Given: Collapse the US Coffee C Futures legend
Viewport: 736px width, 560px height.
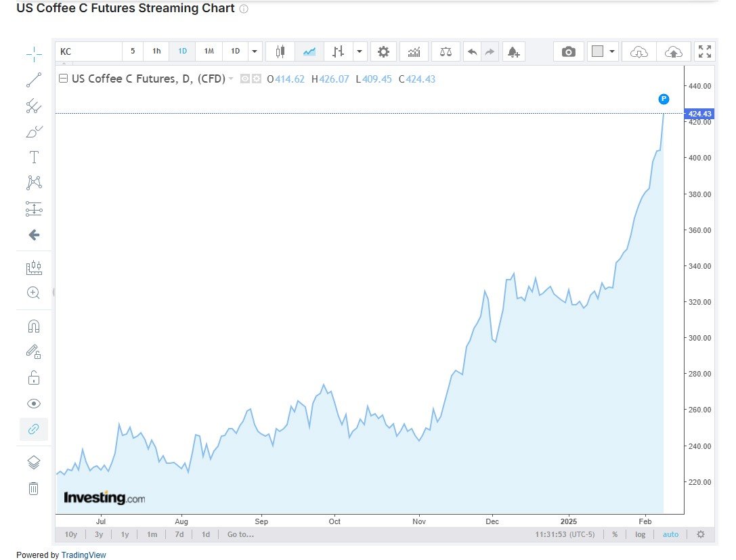Looking at the screenshot, I should click(x=64, y=79).
